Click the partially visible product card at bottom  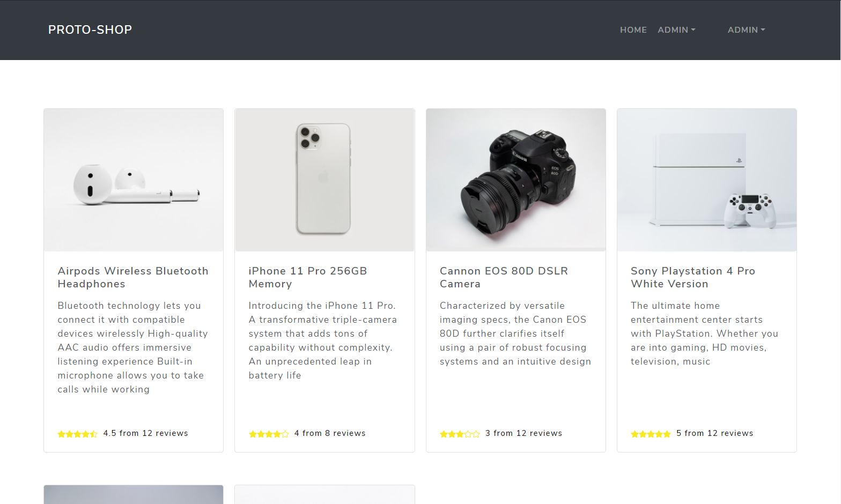(x=133, y=494)
